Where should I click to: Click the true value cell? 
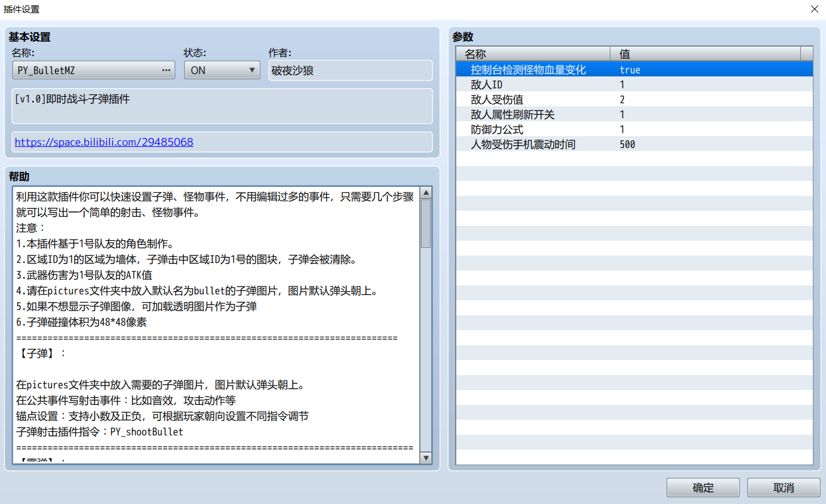(630, 70)
